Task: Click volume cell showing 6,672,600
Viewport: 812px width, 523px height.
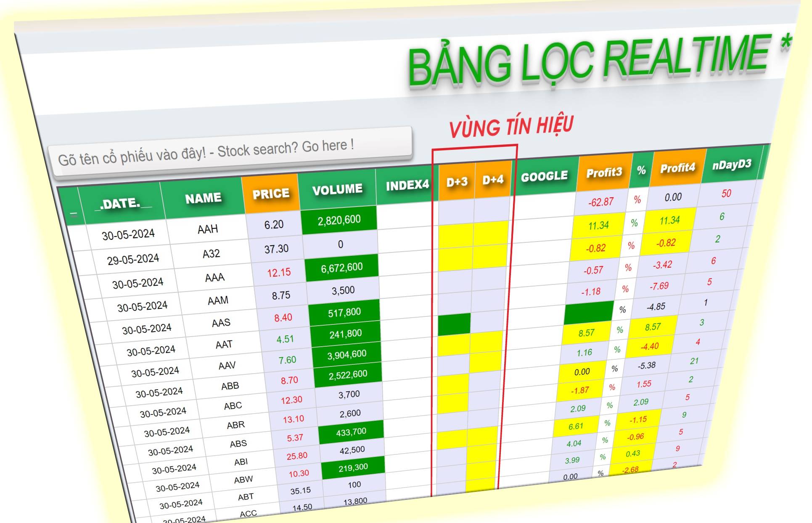Action: click(x=341, y=268)
